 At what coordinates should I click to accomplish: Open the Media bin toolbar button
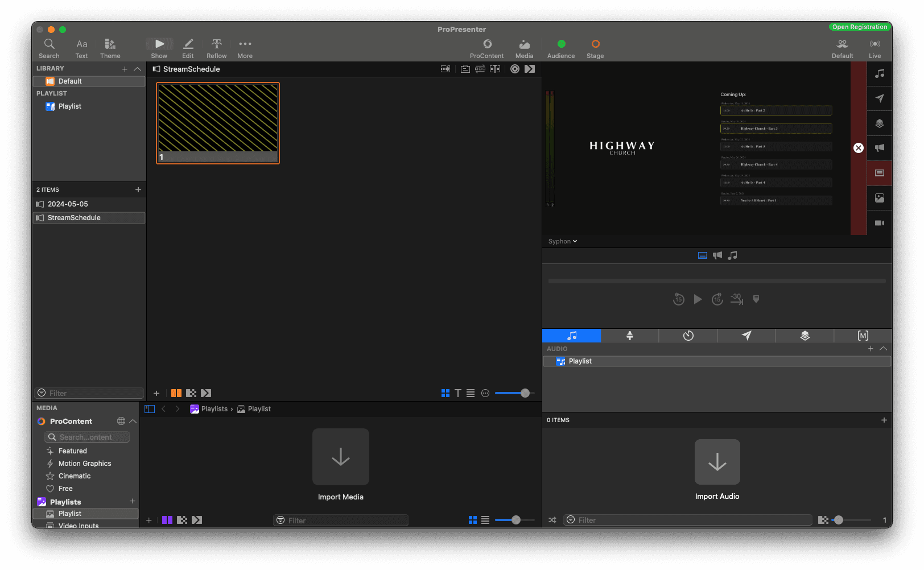(525, 48)
